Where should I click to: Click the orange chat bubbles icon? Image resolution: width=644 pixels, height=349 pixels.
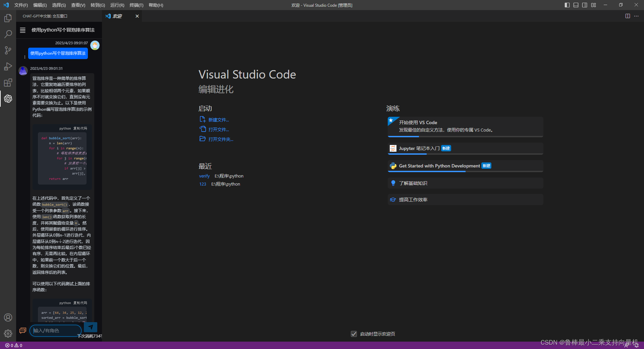click(x=23, y=331)
